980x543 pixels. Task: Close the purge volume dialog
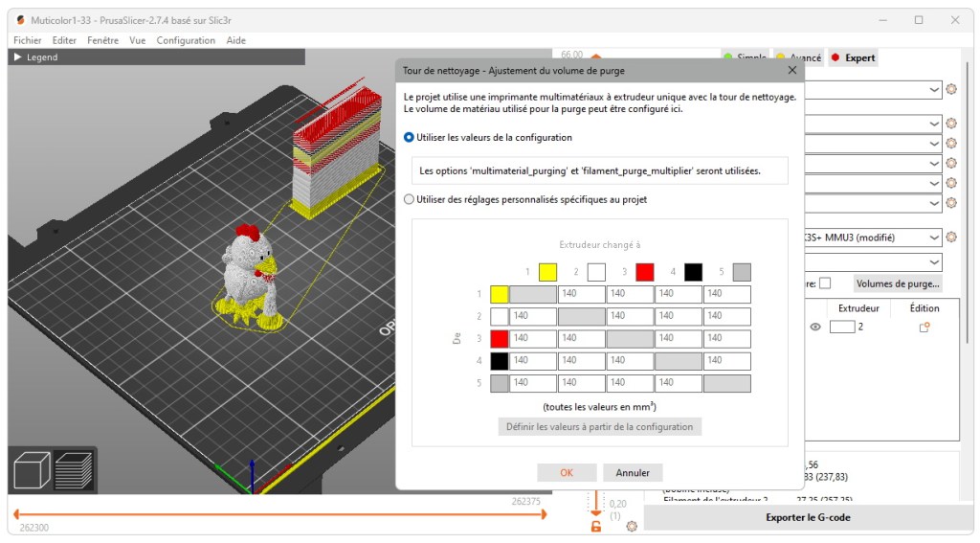pyautogui.click(x=791, y=70)
